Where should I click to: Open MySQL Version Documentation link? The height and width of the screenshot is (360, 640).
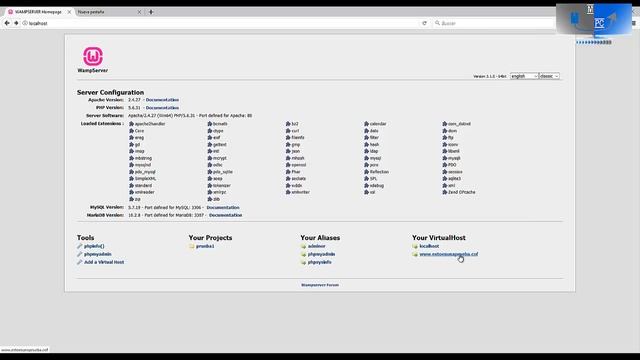[223, 207]
